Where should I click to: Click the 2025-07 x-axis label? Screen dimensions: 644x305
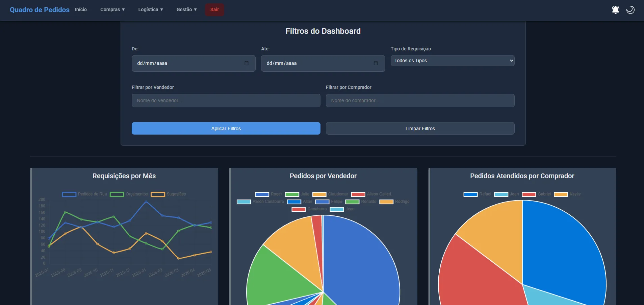[x=42, y=273]
